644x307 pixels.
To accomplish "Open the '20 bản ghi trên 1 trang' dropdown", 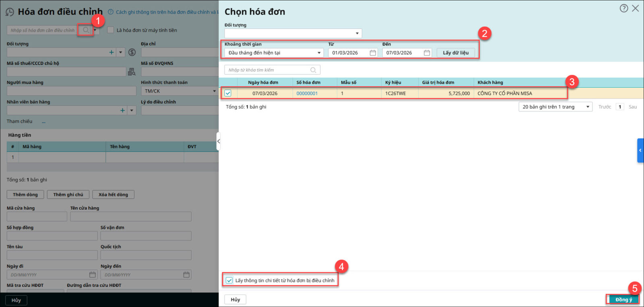I will click(588, 107).
